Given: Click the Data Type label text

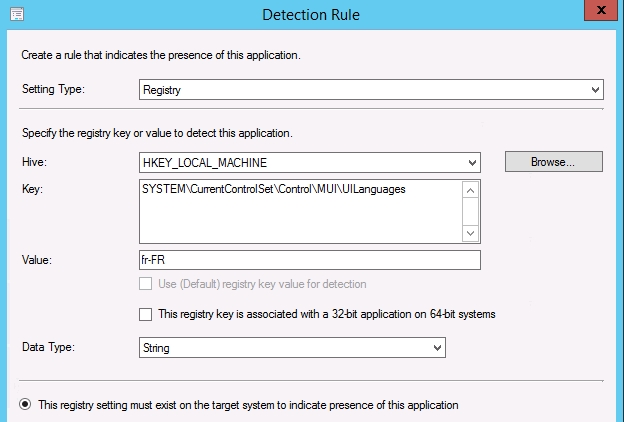Looking at the screenshot, I should click(48, 347).
